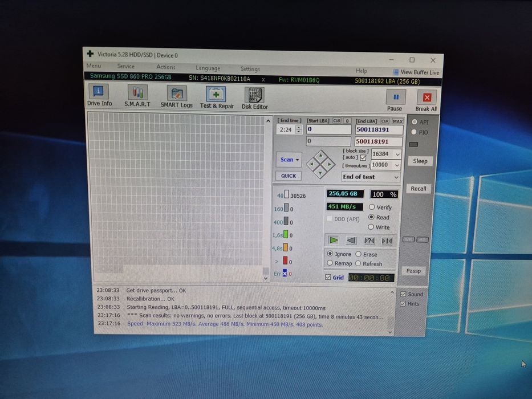Click the Sleep button

(420, 161)
